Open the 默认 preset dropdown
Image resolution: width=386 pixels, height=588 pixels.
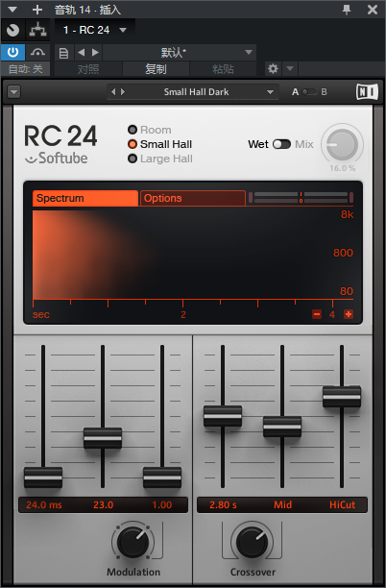click(180, 53)
